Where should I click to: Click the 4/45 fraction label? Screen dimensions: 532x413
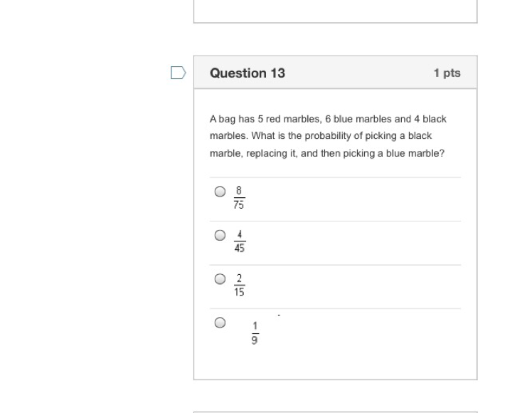240,241
